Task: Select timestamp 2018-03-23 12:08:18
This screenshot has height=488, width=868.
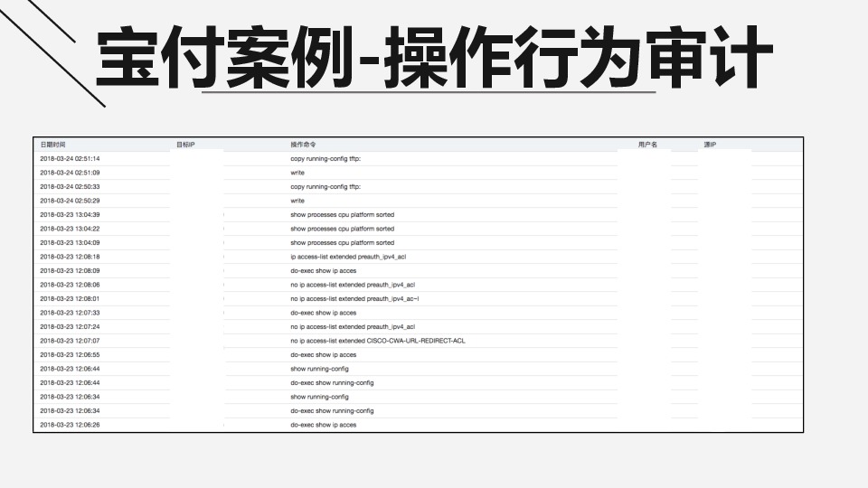Action: [x=70, y=257]
